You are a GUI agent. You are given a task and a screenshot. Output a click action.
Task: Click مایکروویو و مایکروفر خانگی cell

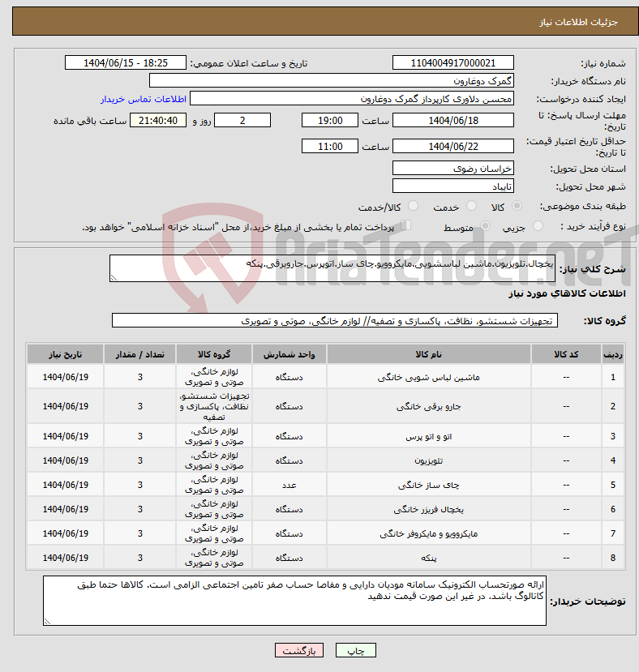[x=429, y=533]
